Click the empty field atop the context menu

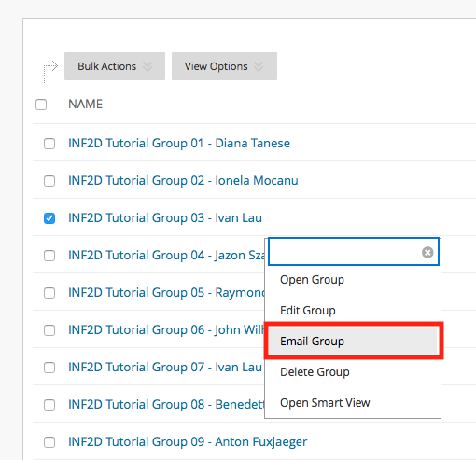coord(344,252)
